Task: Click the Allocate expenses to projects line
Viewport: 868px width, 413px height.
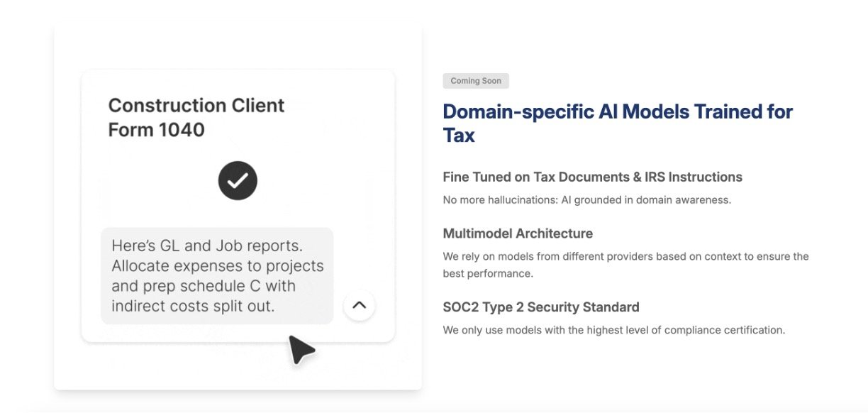Action: (x=217, y=266)
